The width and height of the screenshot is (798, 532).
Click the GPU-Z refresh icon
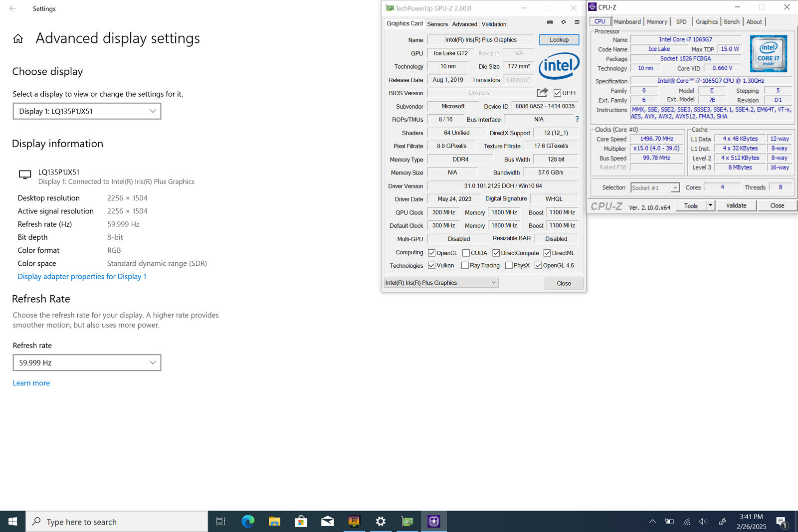564,22
